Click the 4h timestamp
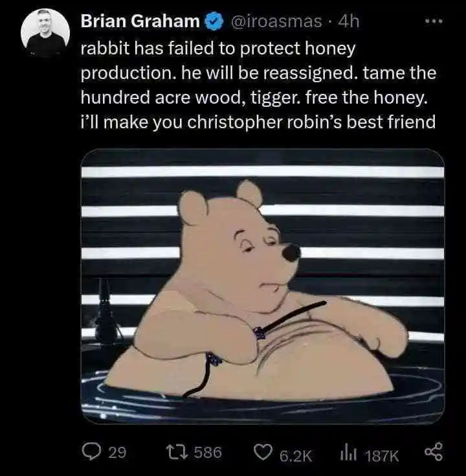Viewport: 466px width, 476px height. coord(349,21)
